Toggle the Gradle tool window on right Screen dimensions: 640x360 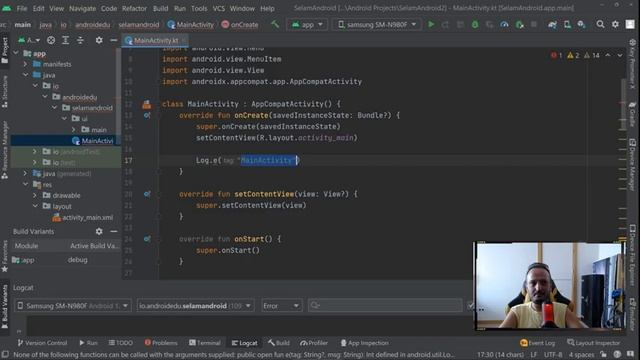(632, 114)
